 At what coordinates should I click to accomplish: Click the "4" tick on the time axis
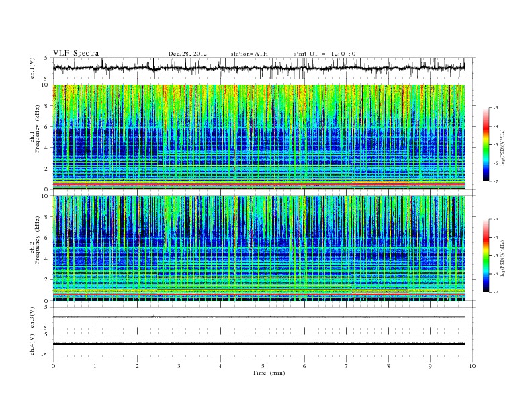point(220,366)
